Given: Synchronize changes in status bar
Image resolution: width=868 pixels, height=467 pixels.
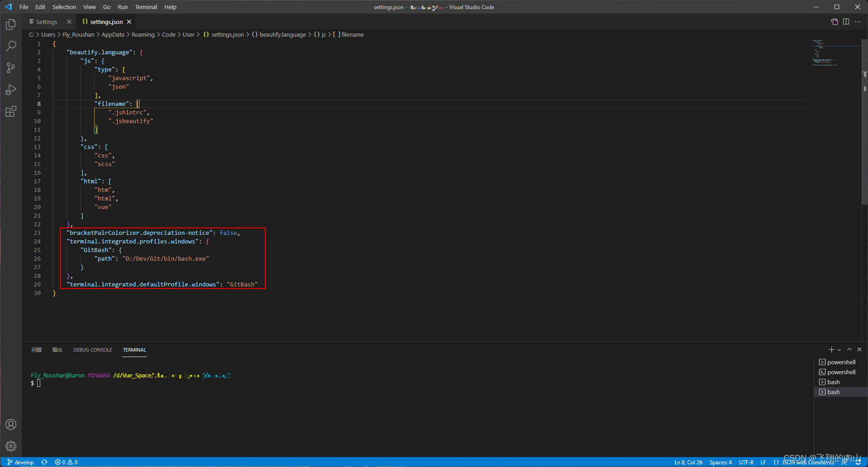Looking at the screenshot, I should click(x=44, y=462).
